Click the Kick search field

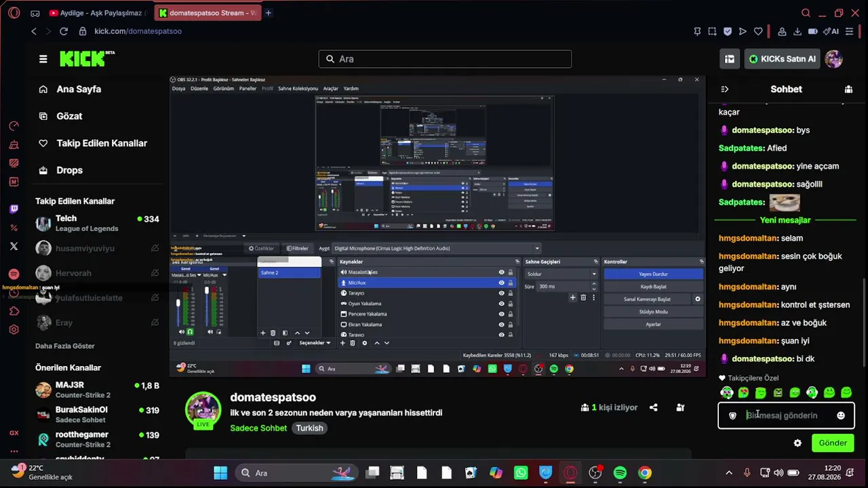coord(445,59)
